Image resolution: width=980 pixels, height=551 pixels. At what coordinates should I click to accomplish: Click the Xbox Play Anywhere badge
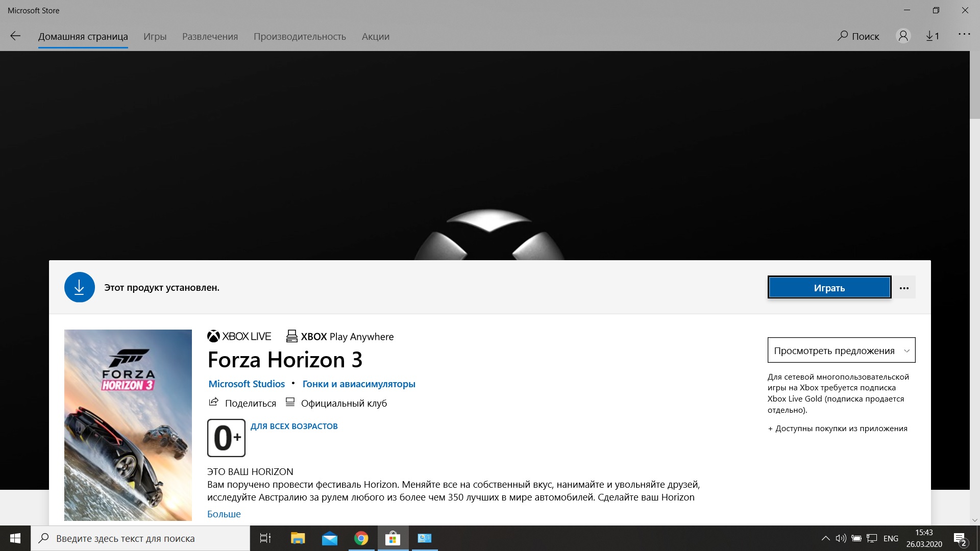coord(340,336)
